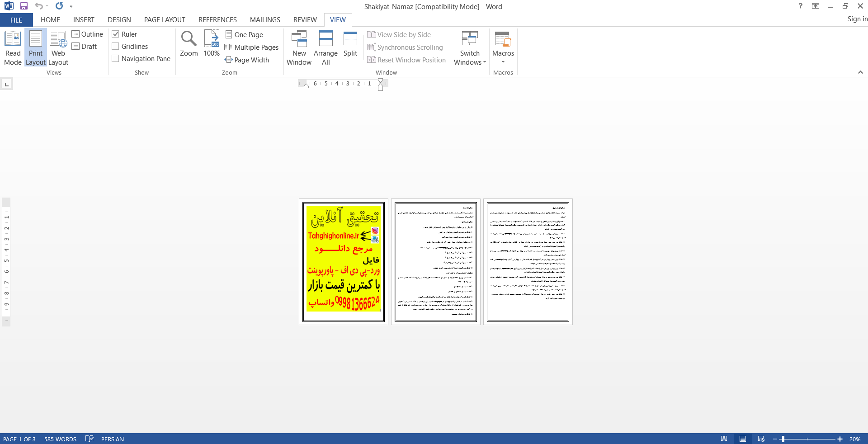The width and height of the screenshot is (868, 444).
Task: Click Sign in link
Action: 857,19
